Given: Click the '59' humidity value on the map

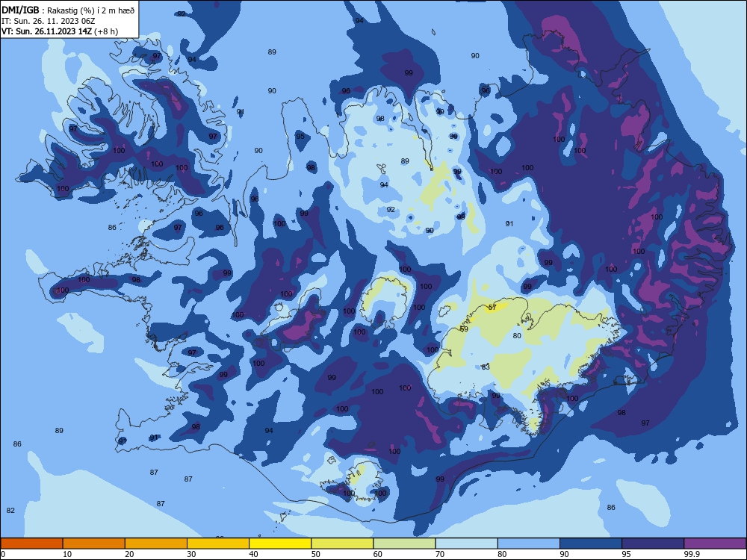Looking at the screenshot, I should 464,329.
